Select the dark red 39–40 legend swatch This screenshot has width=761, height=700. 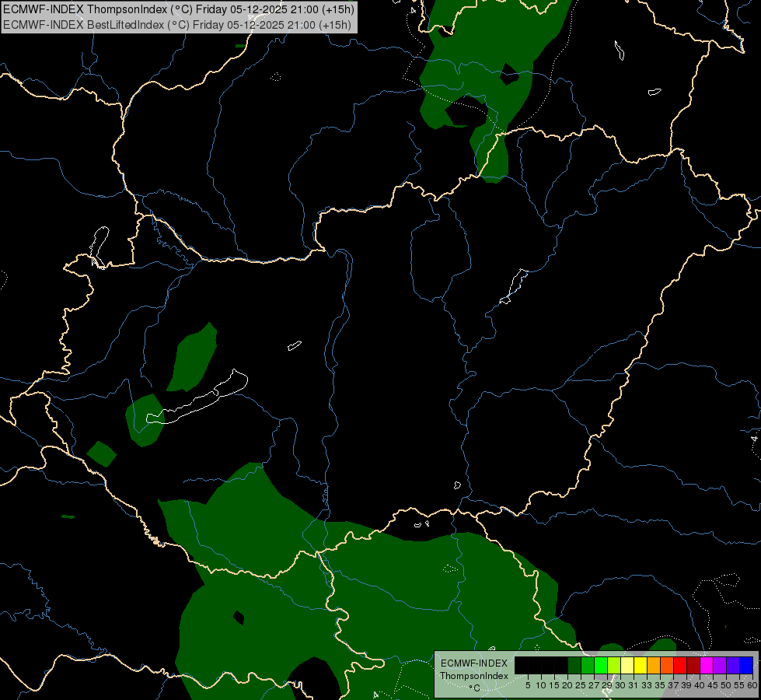[693, 665]
